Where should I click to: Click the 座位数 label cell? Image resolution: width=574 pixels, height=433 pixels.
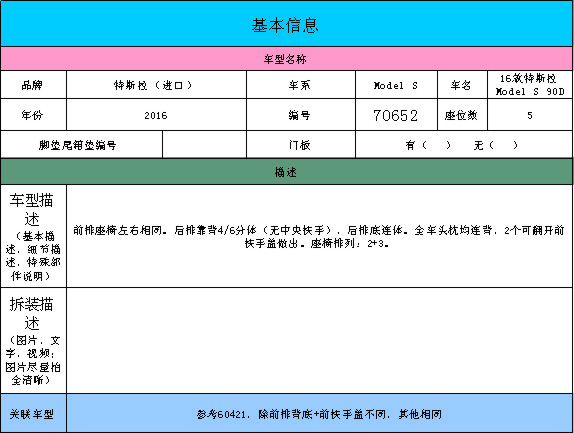462,115
